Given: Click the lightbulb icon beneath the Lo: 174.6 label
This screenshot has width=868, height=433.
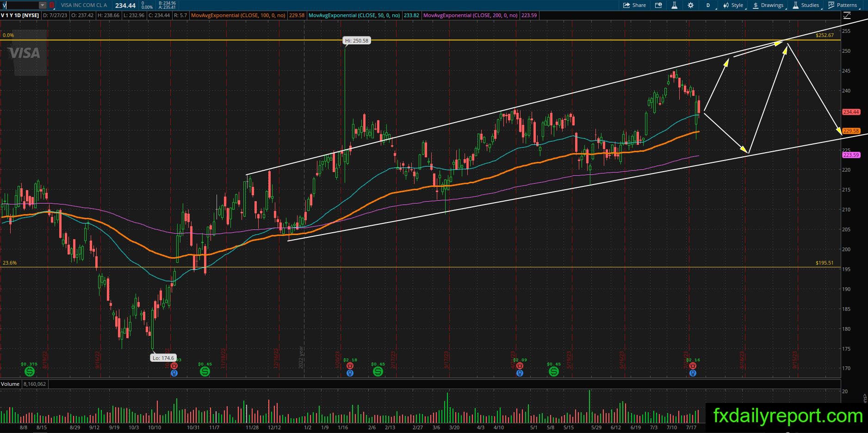Looking at the screenshot, I should 174,373.
